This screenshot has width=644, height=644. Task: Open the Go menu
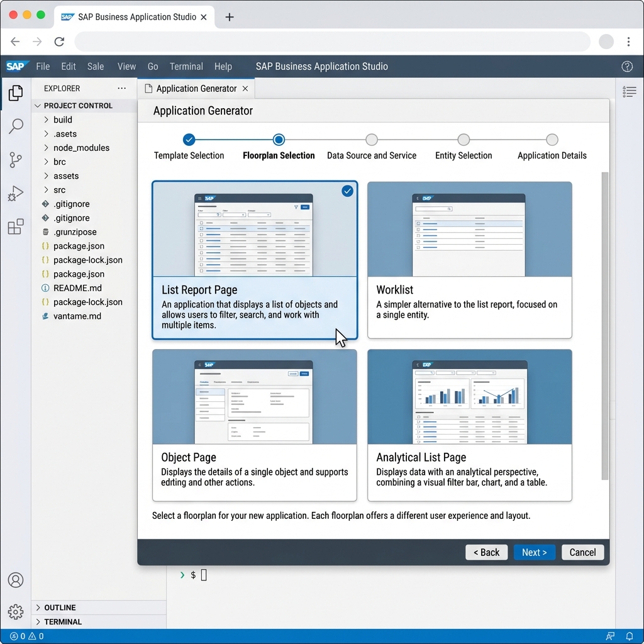(x=153, y=66)
